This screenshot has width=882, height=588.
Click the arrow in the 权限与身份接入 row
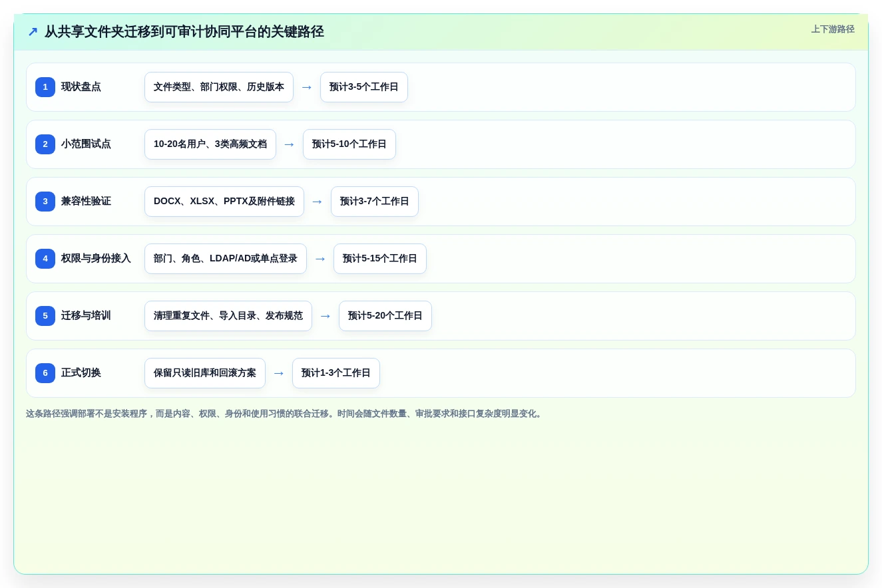point(320,259)
